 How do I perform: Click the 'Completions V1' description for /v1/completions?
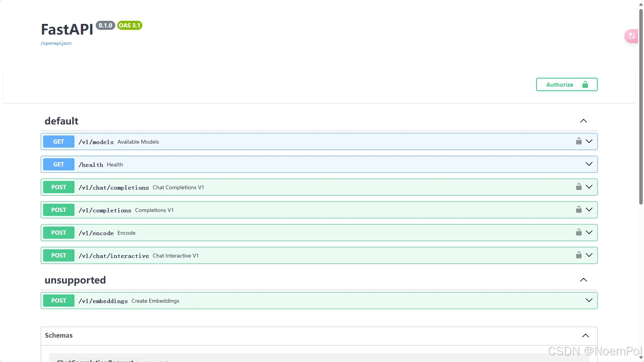154,210
